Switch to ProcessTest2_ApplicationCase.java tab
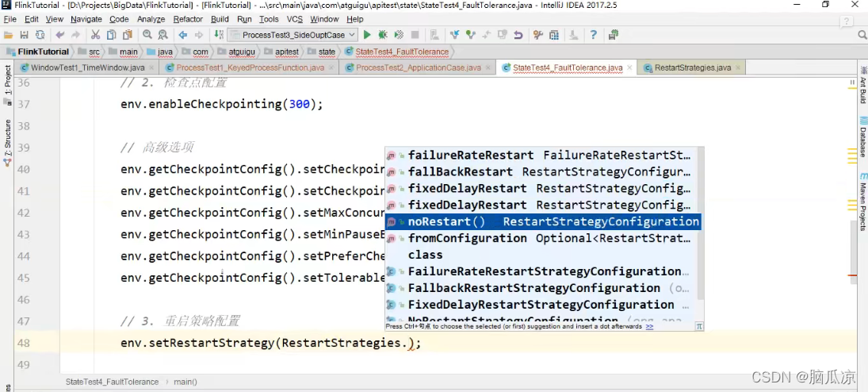 [x=418, y=67]
